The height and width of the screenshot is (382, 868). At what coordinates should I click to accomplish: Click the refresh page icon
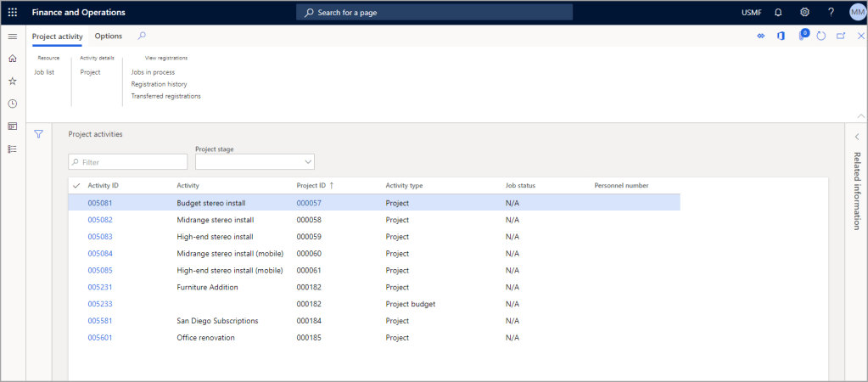pos(820,37)
